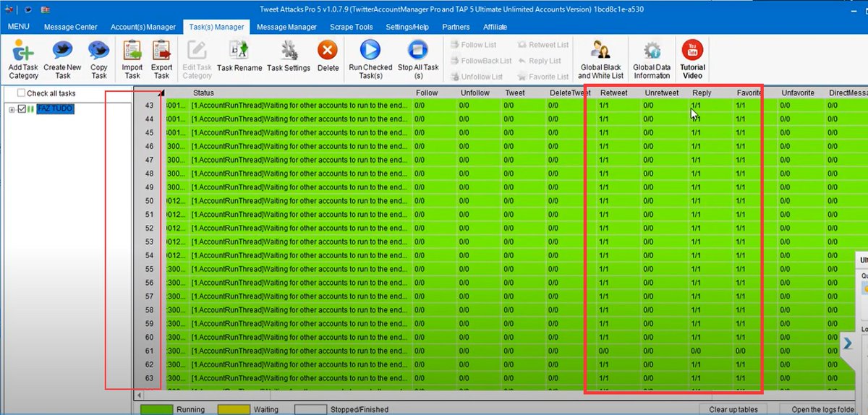Click the quick-access flag icon in the title bar
Screen dimensions: 868x415
click(46, 9)
